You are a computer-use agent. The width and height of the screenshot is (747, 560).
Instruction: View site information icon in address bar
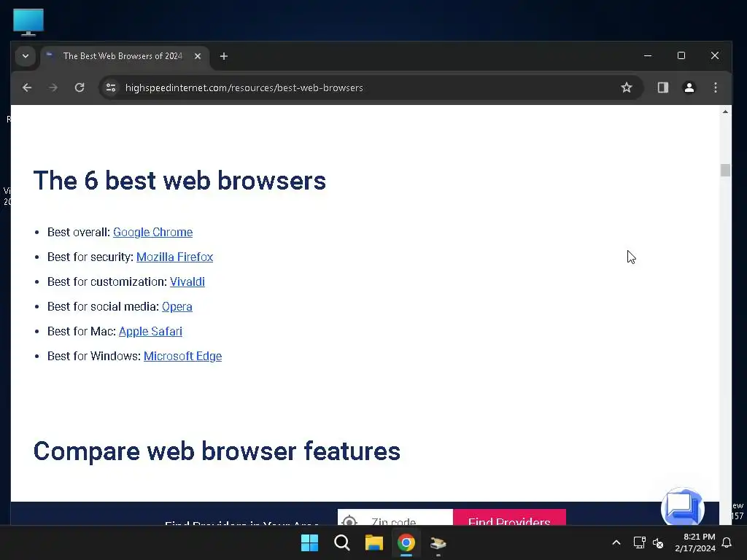click(111, 87)
